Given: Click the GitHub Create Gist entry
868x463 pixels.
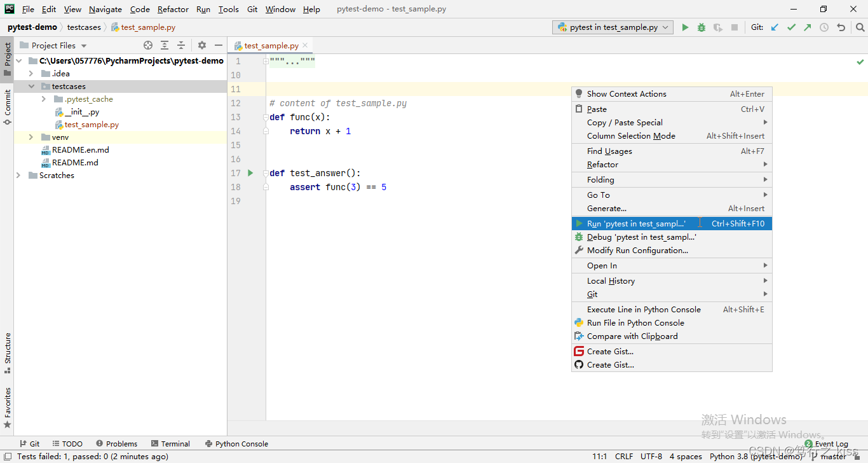Looking at the screenshot, I should (x=672, y=365).
